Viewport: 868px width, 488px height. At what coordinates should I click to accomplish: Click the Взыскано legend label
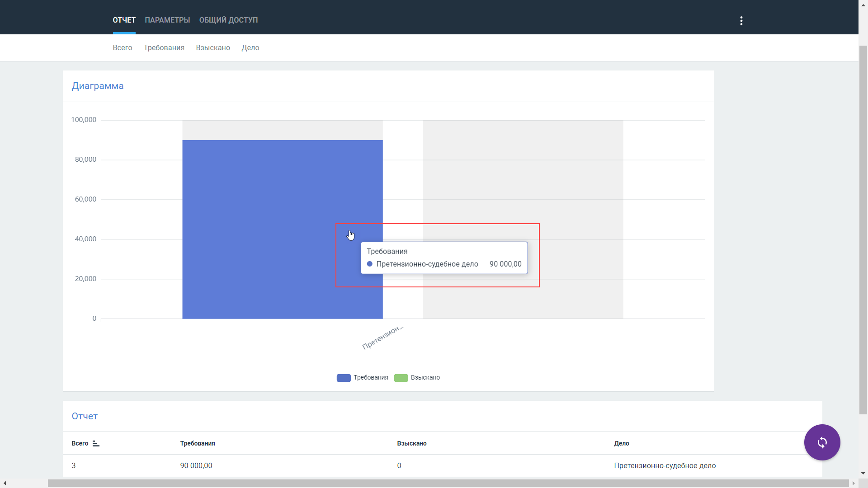(425, 377)
